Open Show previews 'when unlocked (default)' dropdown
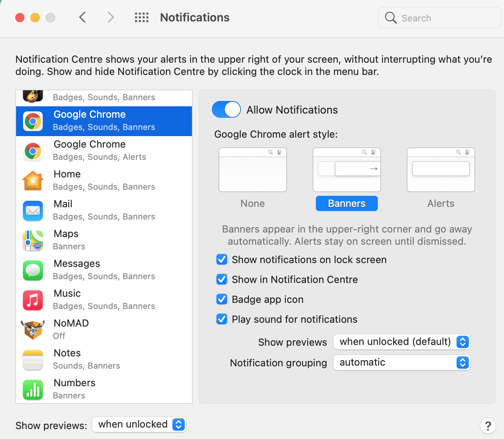Image resolution: width=504 pixels, height=439 pixels. [402, 342]
